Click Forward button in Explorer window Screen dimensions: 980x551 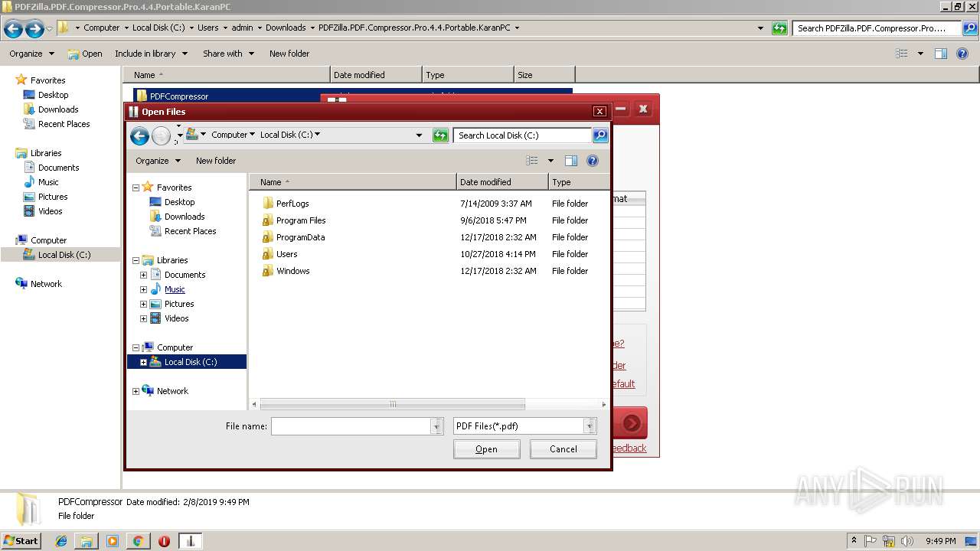coord(34,29)
